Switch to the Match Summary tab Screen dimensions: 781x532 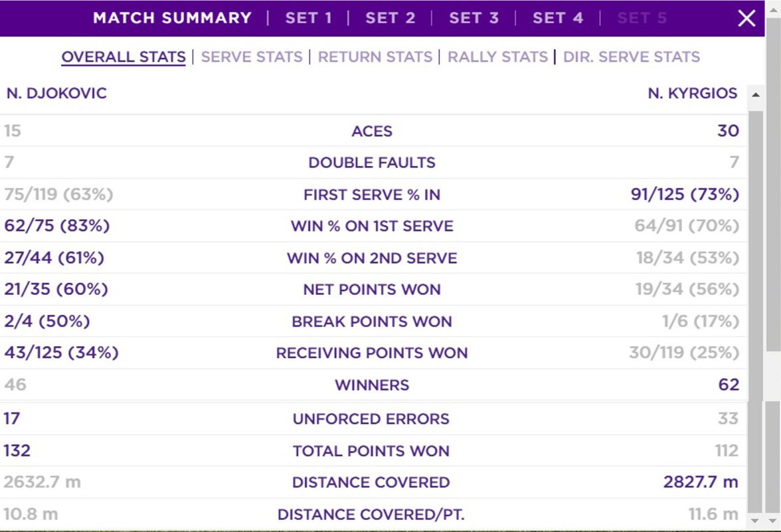coord(172,18)
